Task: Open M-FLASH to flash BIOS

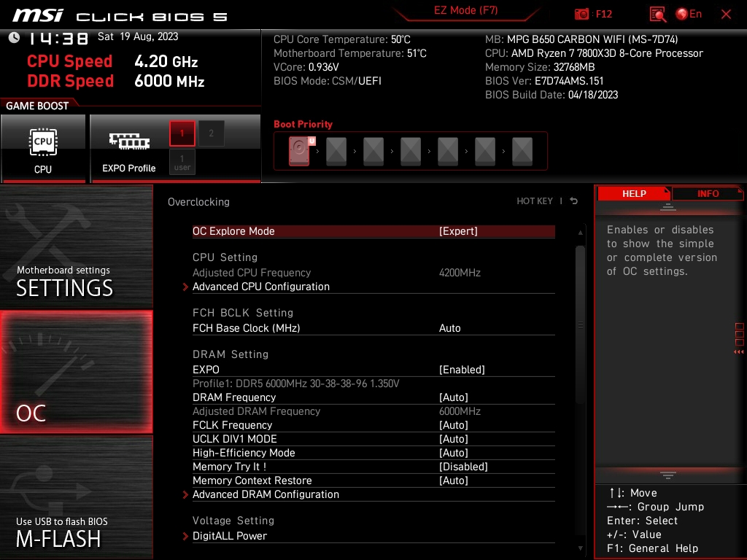Action: point(76,497)
